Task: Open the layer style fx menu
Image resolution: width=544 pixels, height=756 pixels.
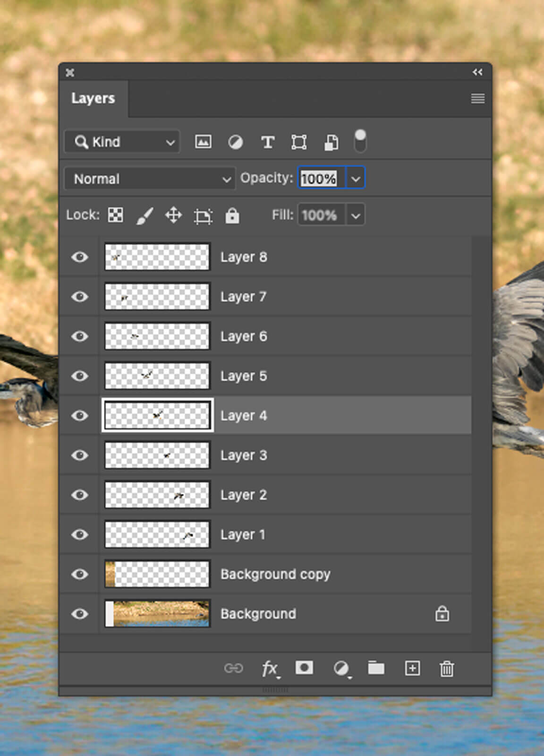Action: tap(270, 668)
